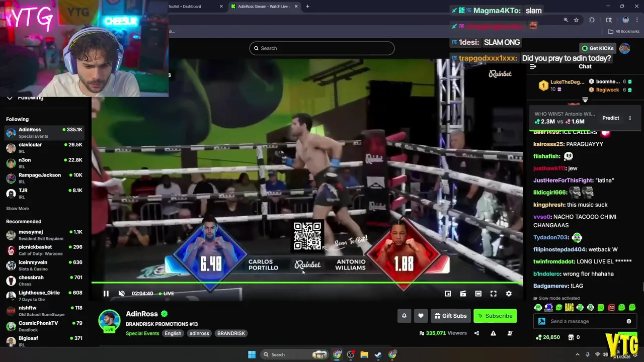Close the Toolkit Dashboard tab

(221, 7)
